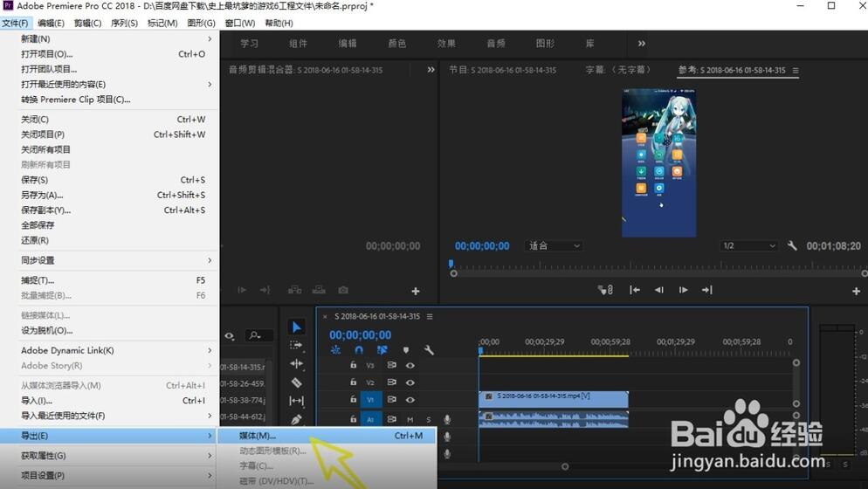Click 媒体(M)... in export submenu

tap(258, 436)
